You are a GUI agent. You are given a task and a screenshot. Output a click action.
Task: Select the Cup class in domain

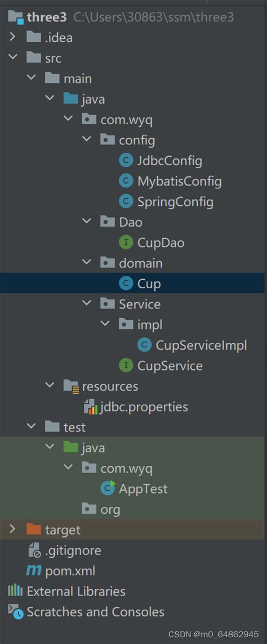pos(149,284)
